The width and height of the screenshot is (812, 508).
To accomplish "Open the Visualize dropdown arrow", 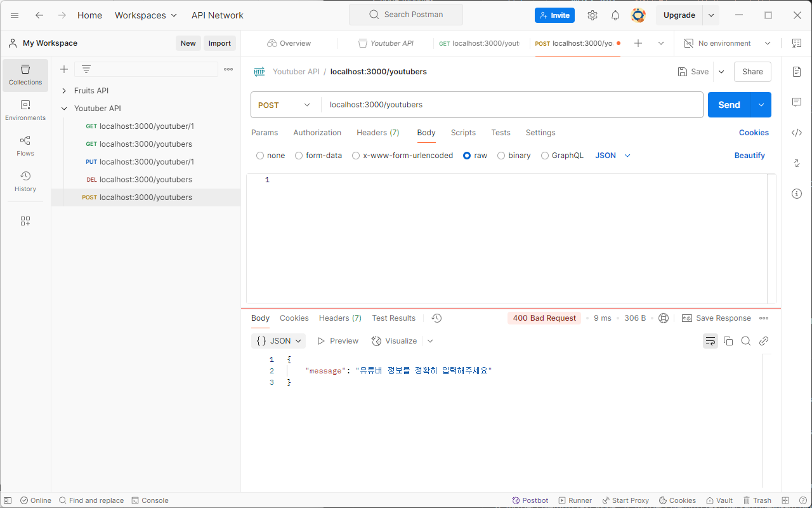I will point(430,341).
